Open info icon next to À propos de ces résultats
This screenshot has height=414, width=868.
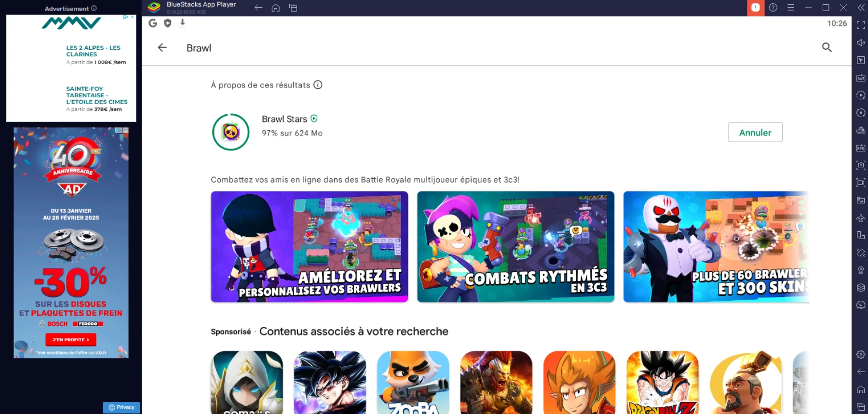[318, 85]
